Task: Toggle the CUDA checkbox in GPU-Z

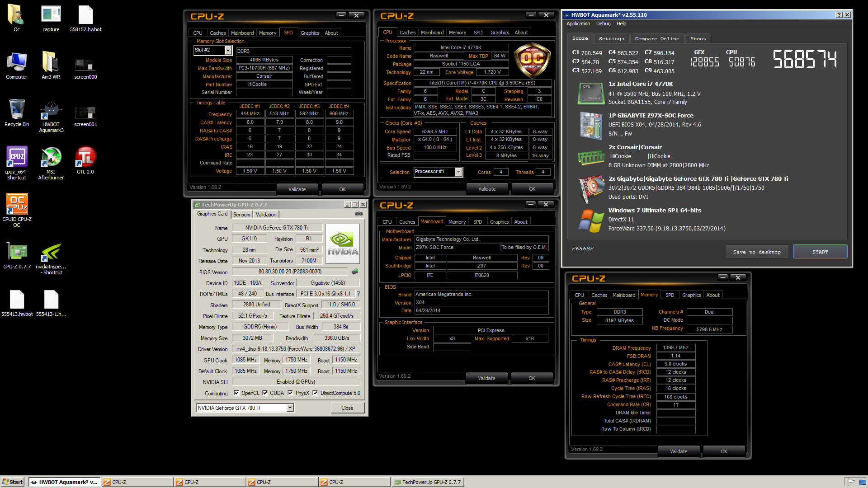Action: 265,393
